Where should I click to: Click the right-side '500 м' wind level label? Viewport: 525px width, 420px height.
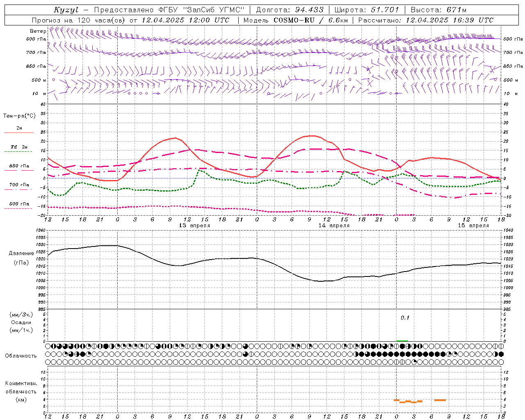tap(510, 80)
